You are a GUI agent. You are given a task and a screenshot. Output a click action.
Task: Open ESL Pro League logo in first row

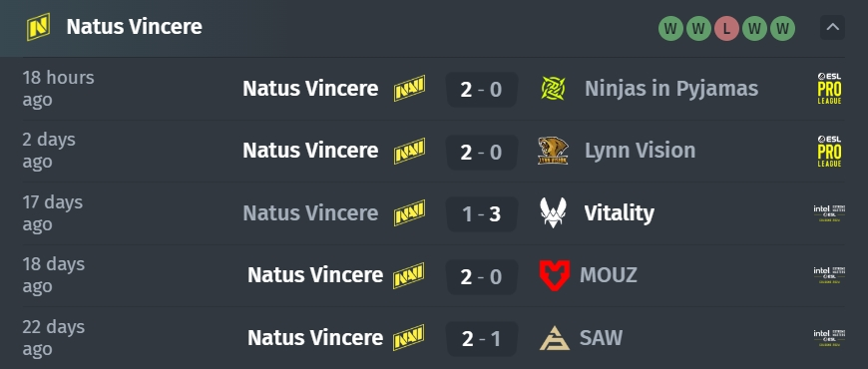point(829,89)
